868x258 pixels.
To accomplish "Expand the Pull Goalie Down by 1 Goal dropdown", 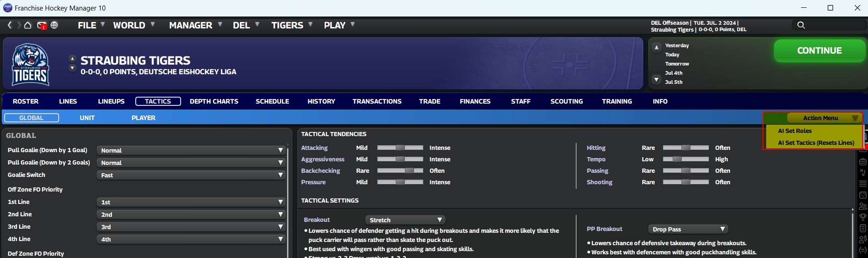I will (191, 150).
